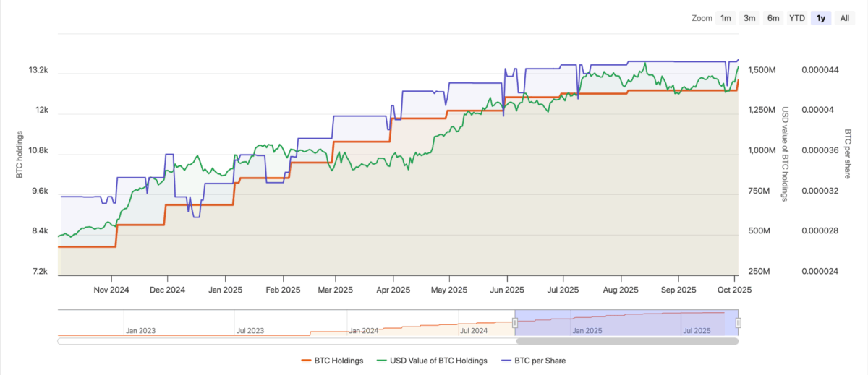868x375 pixels.
Task: Click the green USD Value legend line marker
Action: (x=381, y=361)
